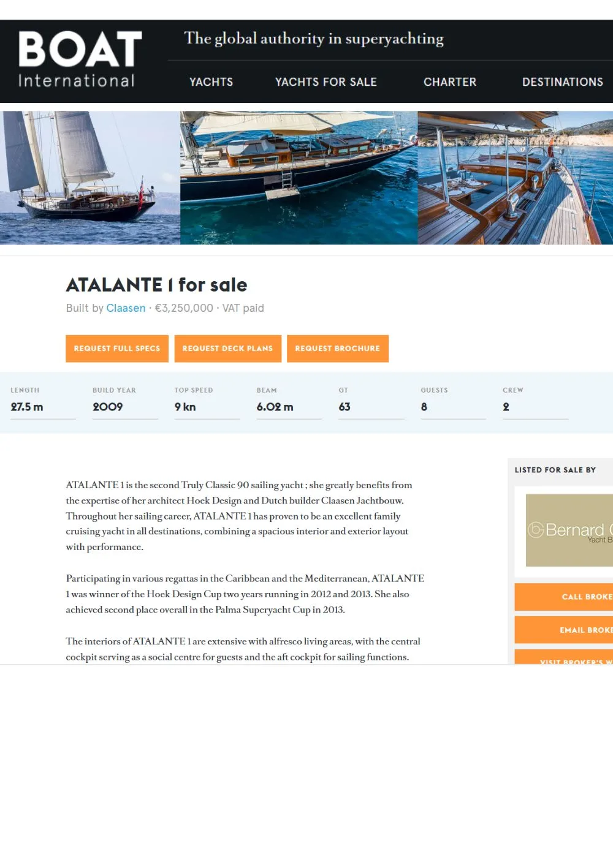Open the left sailing yacht photo
This screenshot has height=868, width=613.
tap(89, 176)
